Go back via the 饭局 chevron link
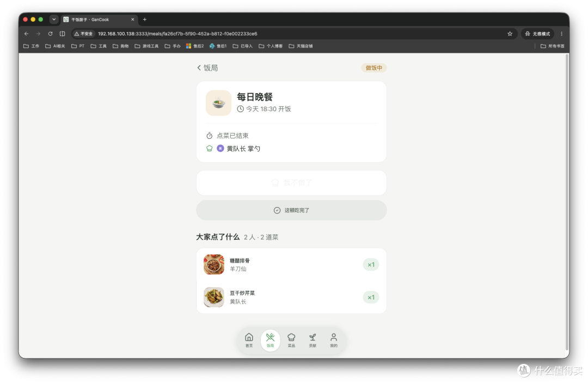 pyautogui.click(x=207, y=68)
